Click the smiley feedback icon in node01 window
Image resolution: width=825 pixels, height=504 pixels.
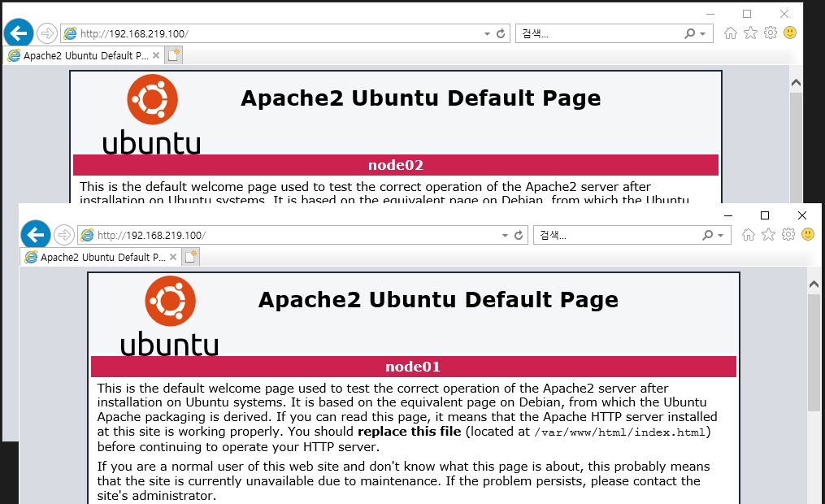[808, 234]
